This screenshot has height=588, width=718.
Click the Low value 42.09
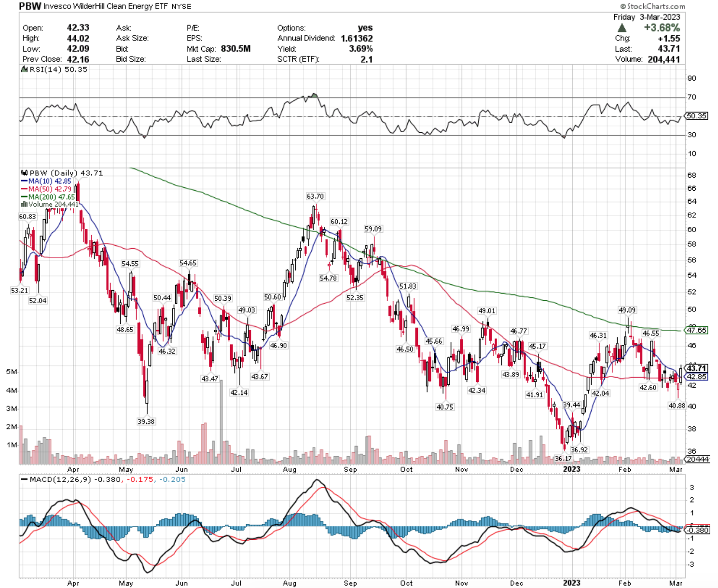click(78, 49)
